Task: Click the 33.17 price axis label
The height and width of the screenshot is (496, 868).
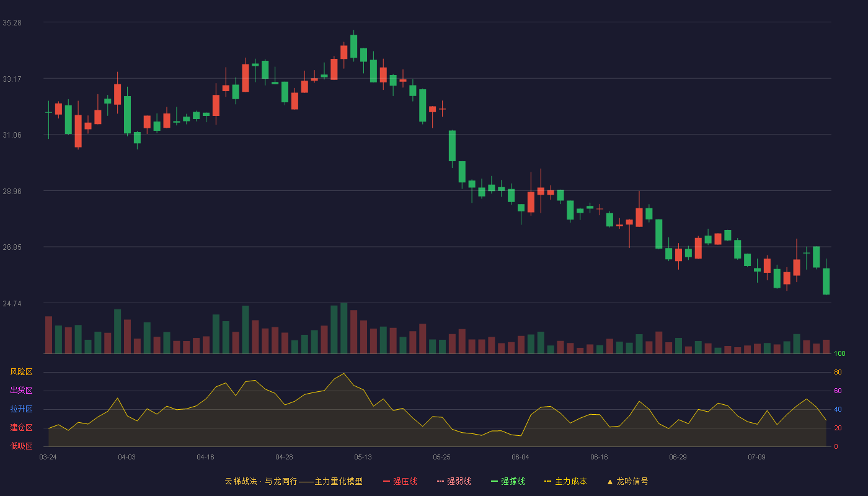Action: [12, 79]
